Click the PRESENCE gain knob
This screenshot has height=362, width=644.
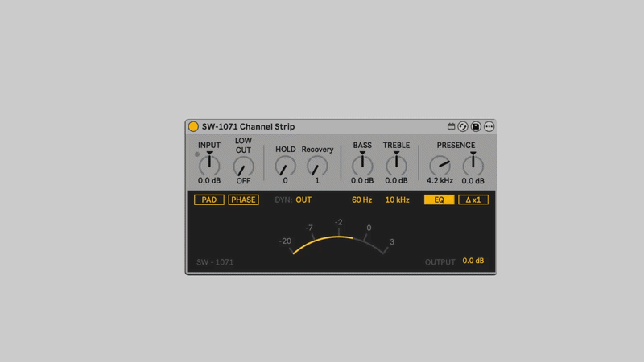(473, 166)
